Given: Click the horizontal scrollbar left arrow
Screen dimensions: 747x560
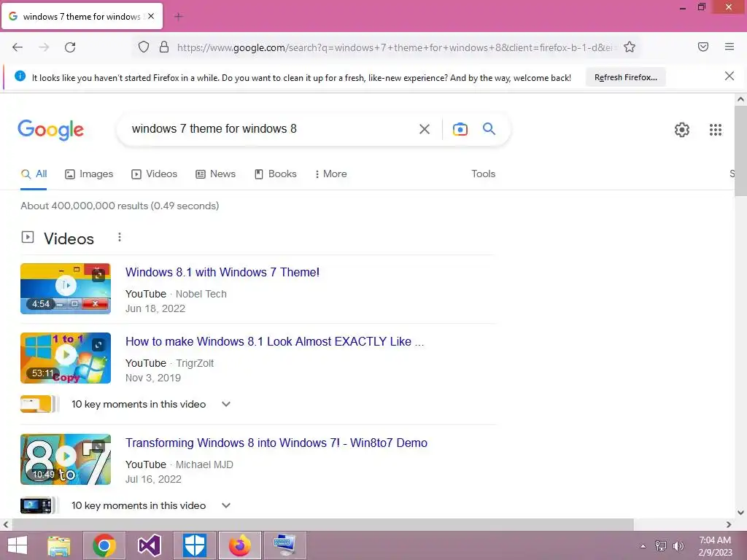Looking at the screenshot, I should 6,524.
